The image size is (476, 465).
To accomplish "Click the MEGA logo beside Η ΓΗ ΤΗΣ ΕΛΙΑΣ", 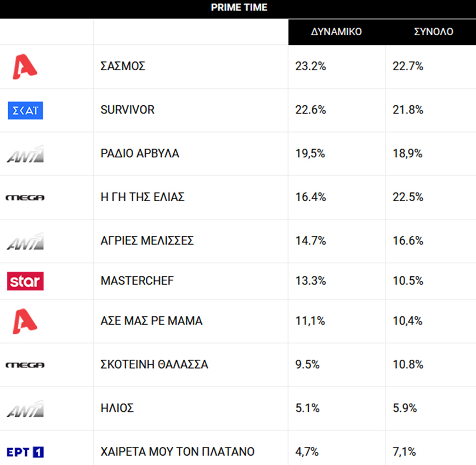I will point(25,197).
